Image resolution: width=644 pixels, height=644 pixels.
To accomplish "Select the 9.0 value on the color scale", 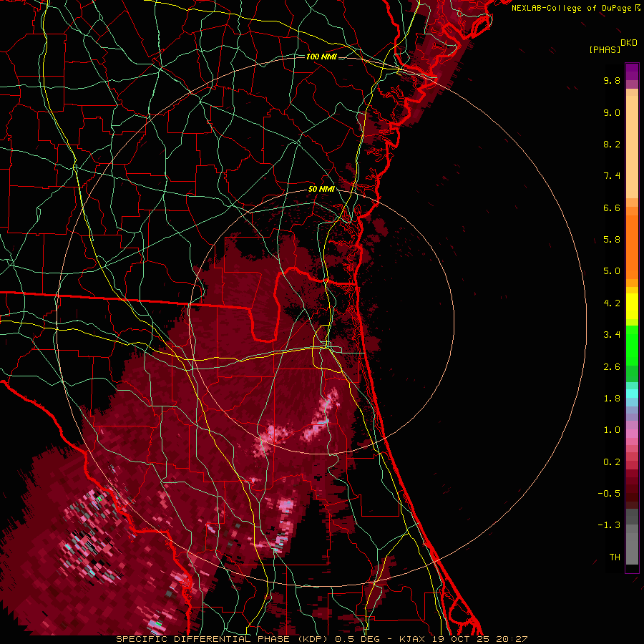I will point(612,112).
